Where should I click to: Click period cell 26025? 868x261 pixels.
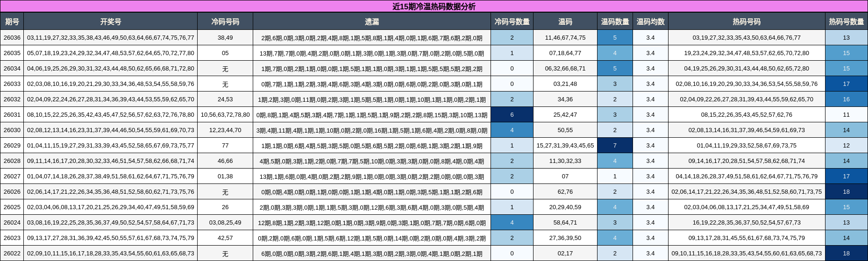pos(12,207)
